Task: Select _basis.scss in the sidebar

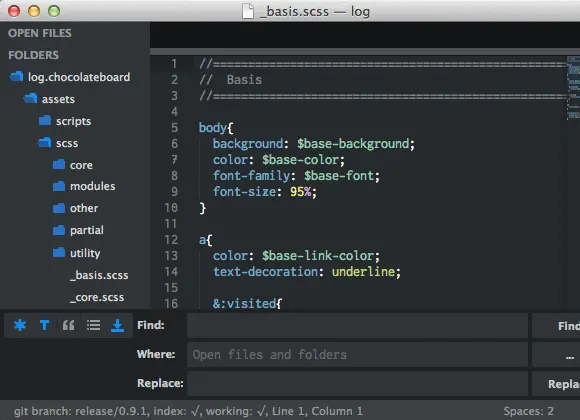Action: click(x=99, y=275)
